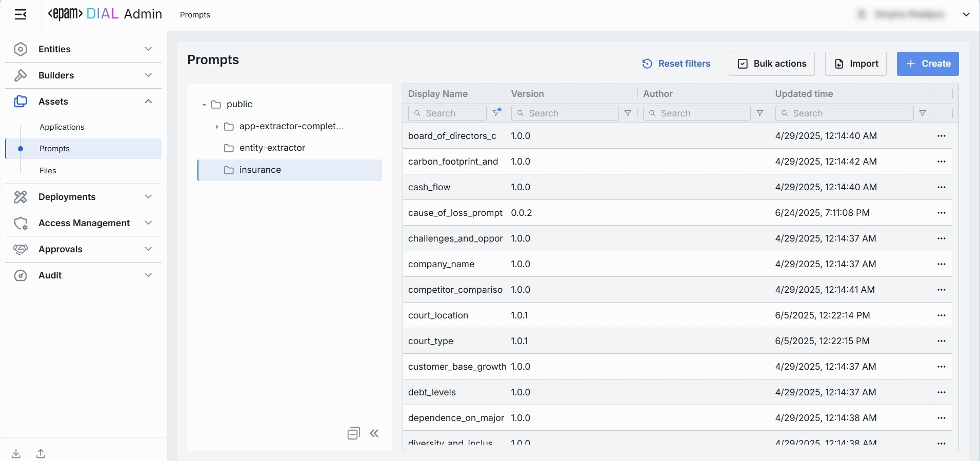Open the user account dropdown
This screenshot has height=461, width=980.
[x=966, y=15]
